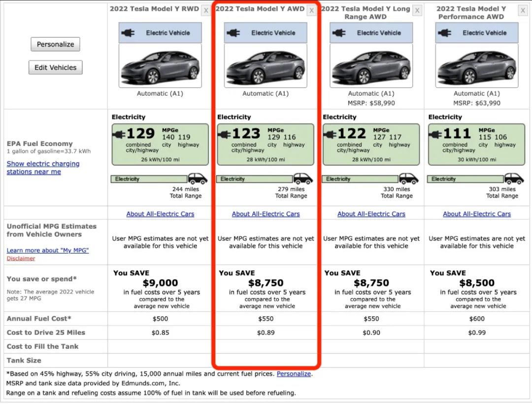This screenshot has height=404, width=532.
Task: Click the Model Y Performance AWD car photo
Action: (x=476, y=66)
